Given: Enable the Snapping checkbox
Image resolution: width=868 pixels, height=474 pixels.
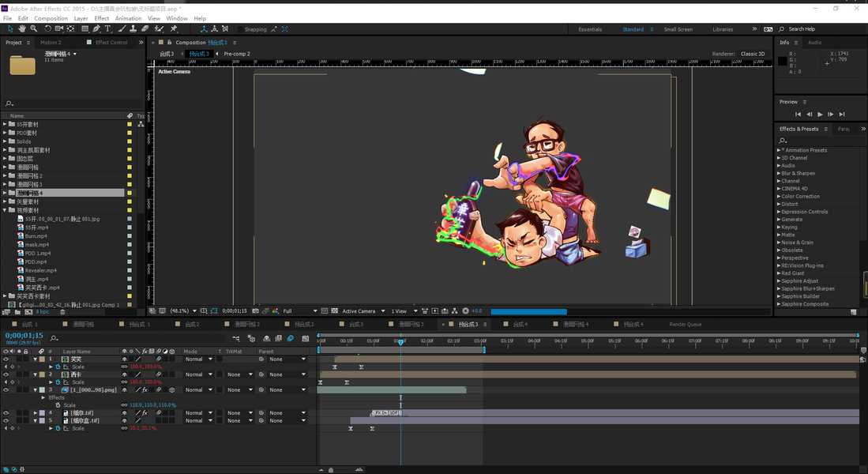Looking at the screenshot, I should click(x=239, y=29).
